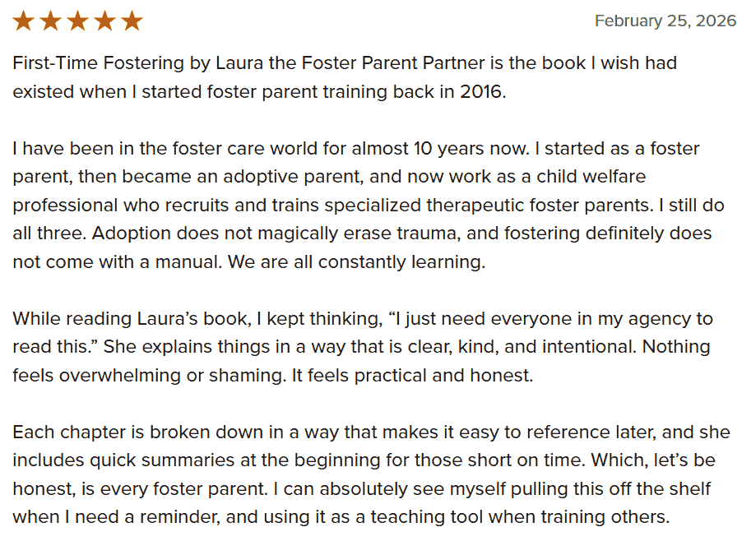Click the third rating star
The width and height of the screenshot is (756, 541).
[x=77, y=21]
